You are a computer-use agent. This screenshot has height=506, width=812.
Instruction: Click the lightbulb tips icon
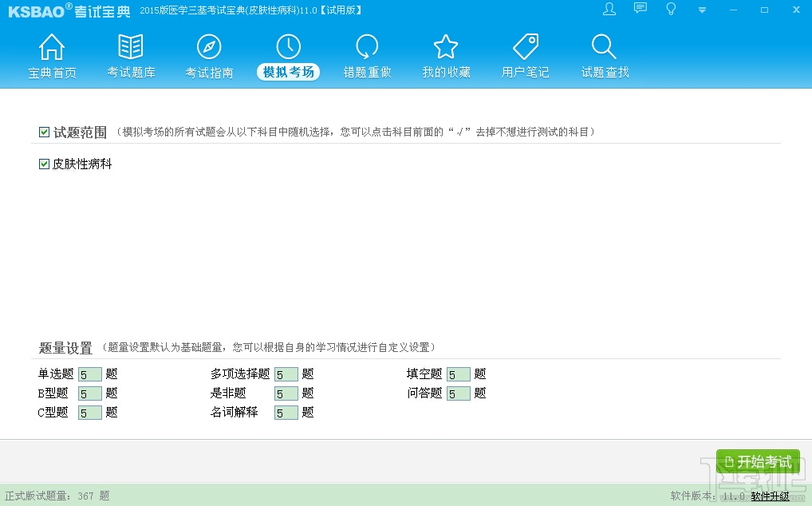[x=671, y=9]
